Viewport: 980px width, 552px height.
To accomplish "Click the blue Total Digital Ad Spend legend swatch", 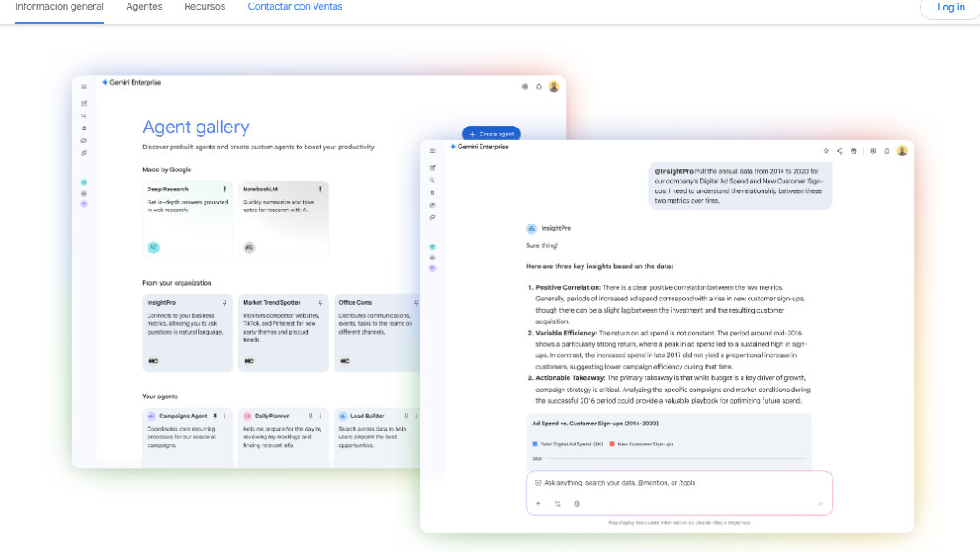I will click(535, 445).
